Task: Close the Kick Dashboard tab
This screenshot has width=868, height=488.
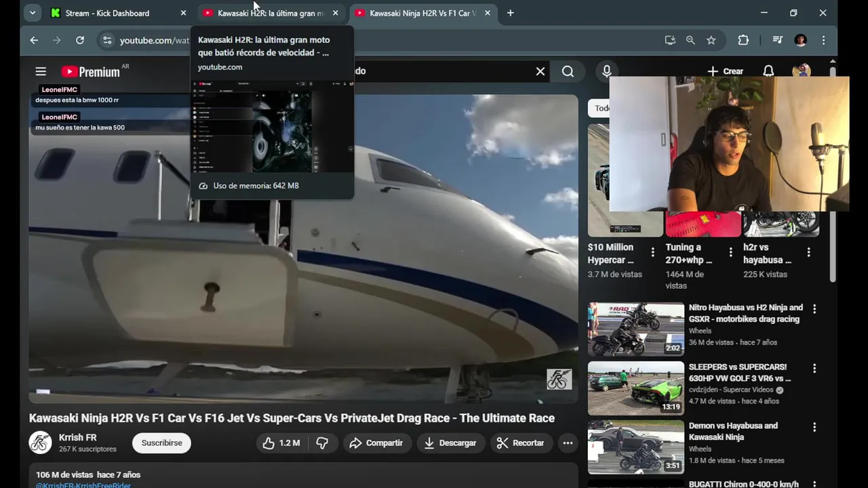Action: 183,13
